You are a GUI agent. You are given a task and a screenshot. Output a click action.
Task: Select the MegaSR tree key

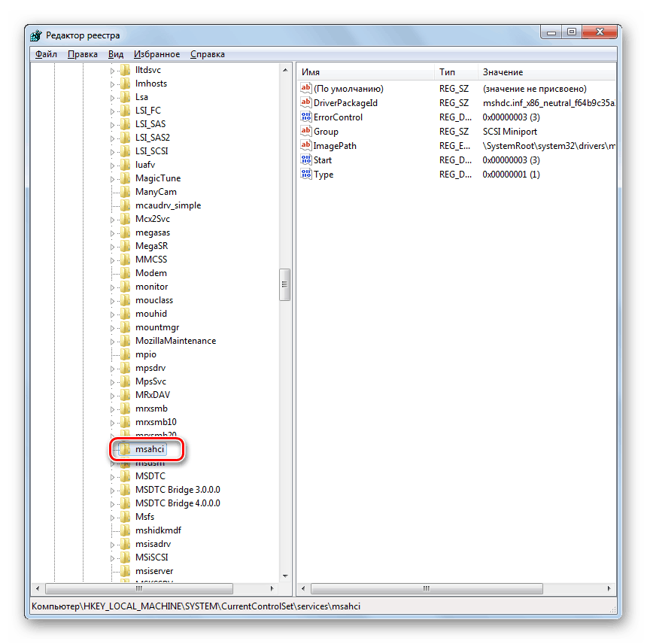[151, 246]
